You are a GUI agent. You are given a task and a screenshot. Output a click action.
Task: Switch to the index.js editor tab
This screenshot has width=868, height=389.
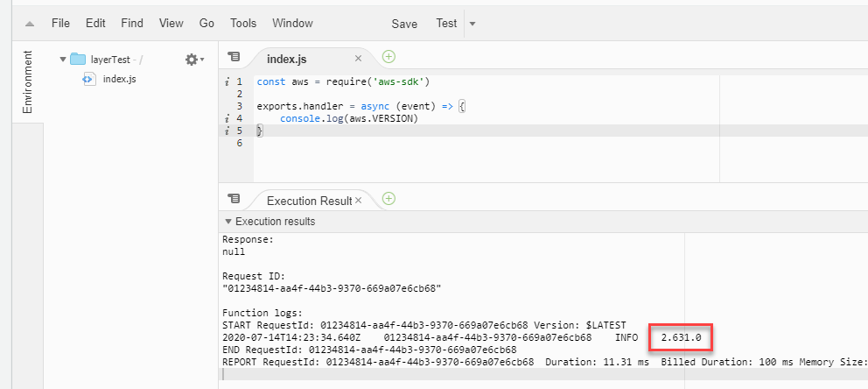click(x=287, y=59)
